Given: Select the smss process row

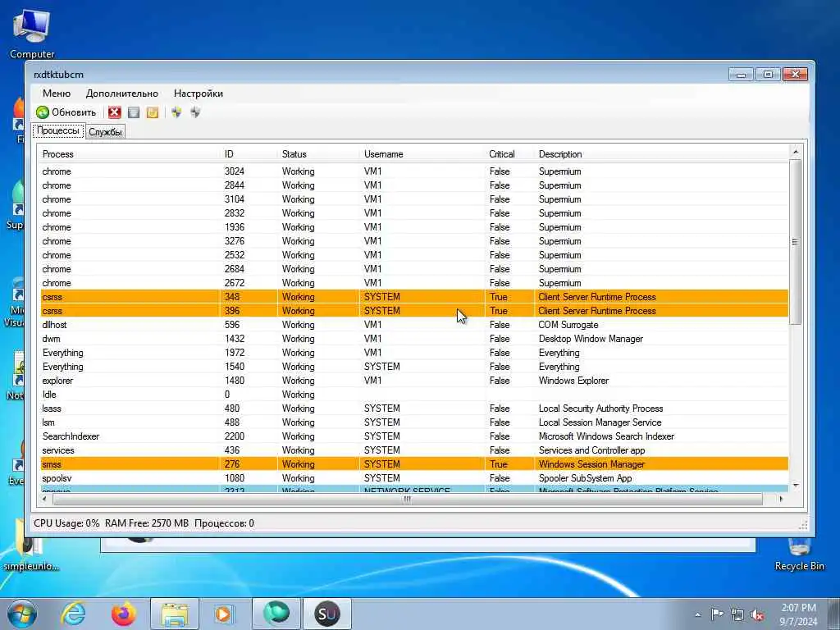Looking at the screenshot, I should tap(414, 464).
